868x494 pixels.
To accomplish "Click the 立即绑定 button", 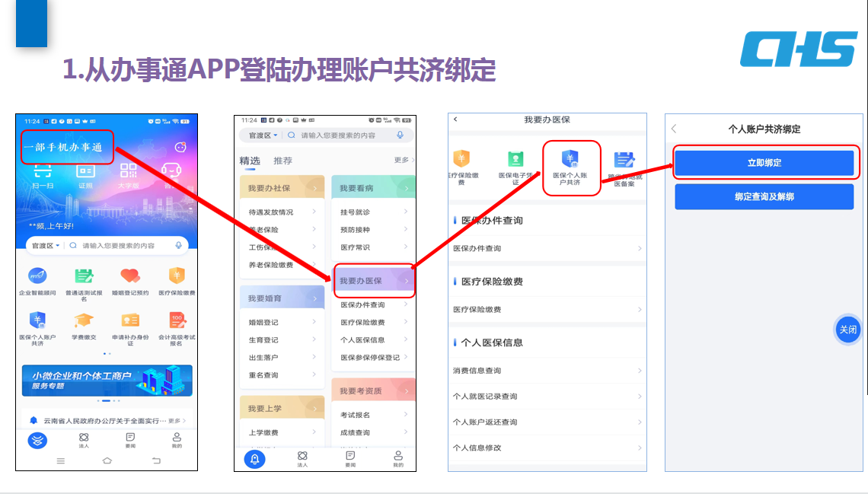I will pos(764,163).
